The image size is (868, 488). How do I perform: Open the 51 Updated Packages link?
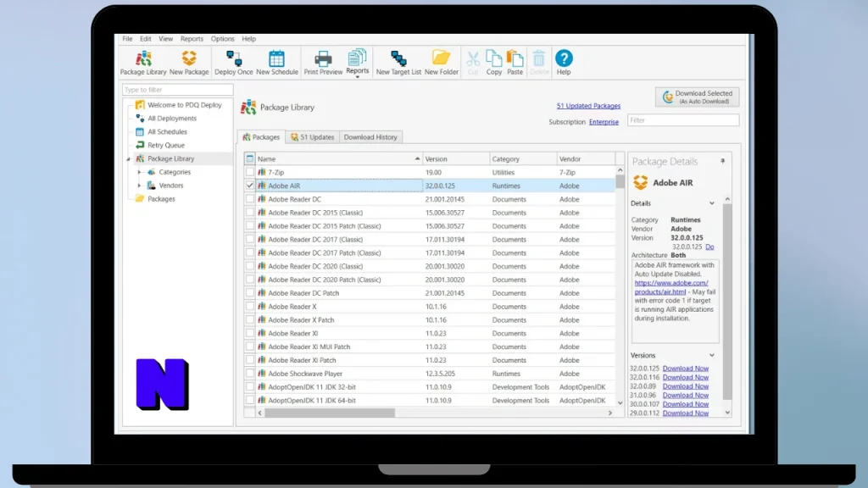(x=588, y=106)
